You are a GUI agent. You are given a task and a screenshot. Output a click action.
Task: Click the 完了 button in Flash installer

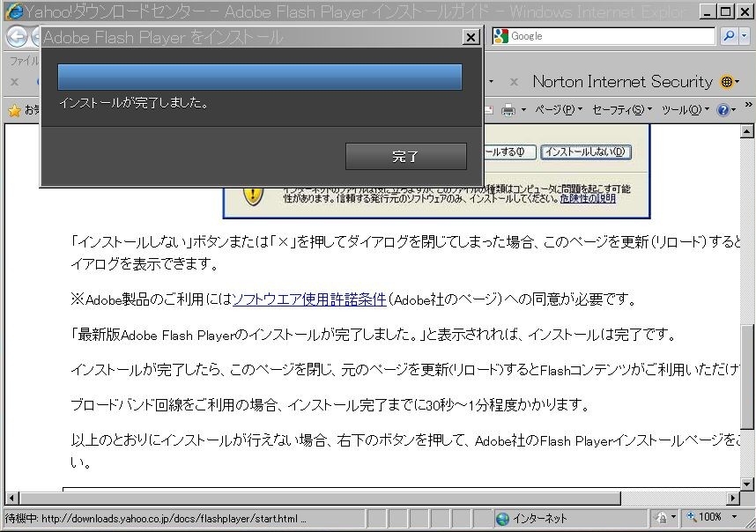[406, 156]
